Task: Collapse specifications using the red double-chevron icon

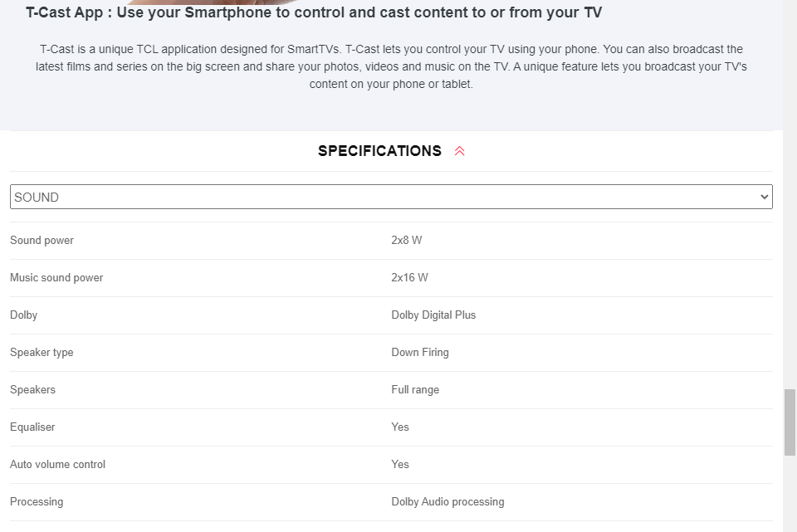Action: [459, 151]
